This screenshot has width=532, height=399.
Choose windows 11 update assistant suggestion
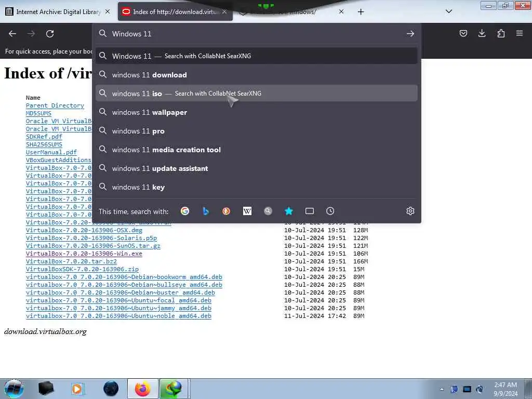[x=257, y=168]
